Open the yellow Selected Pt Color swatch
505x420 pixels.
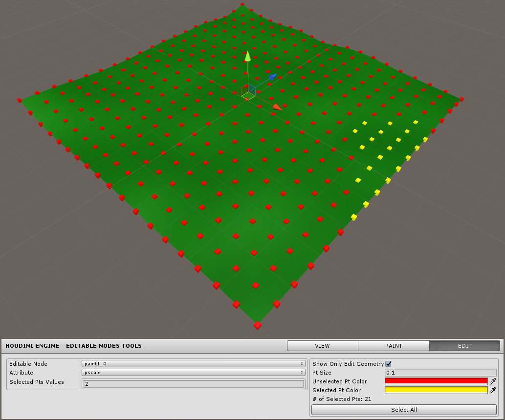coord(436,390)
